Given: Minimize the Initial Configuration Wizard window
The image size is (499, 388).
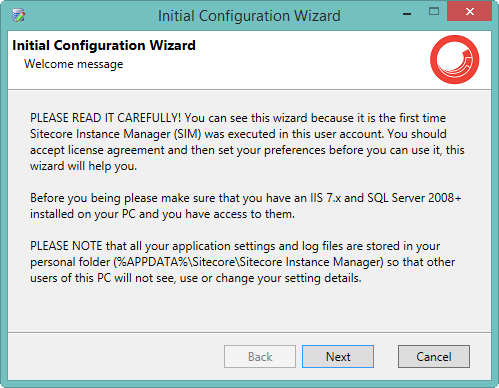Looking at the screenshot, I should 407,13.
